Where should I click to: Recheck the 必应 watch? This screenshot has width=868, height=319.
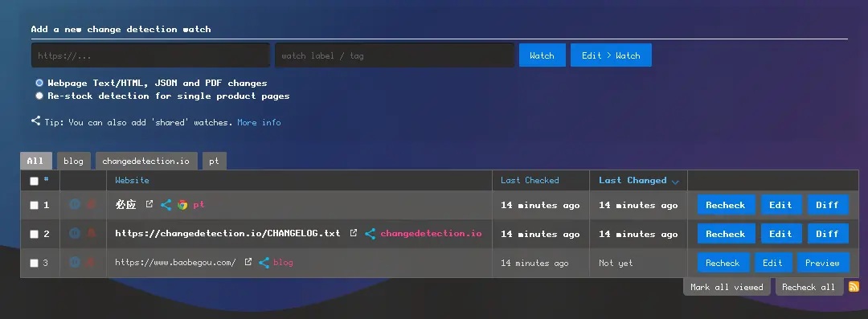tap(725, 205)
